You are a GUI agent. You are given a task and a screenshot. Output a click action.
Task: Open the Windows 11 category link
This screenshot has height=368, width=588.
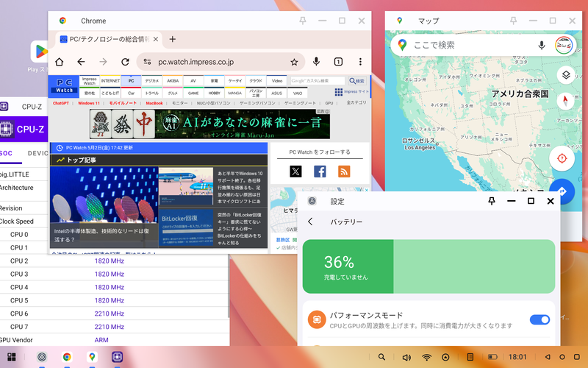tap(89, 103)
